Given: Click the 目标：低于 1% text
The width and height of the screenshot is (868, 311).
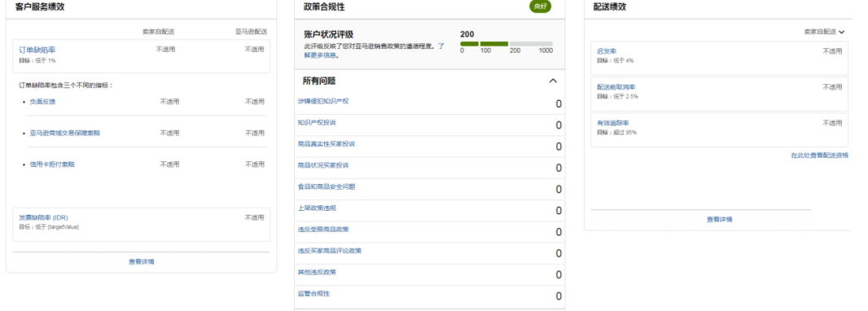Looking at the screenshot, I should coord(37,60).
